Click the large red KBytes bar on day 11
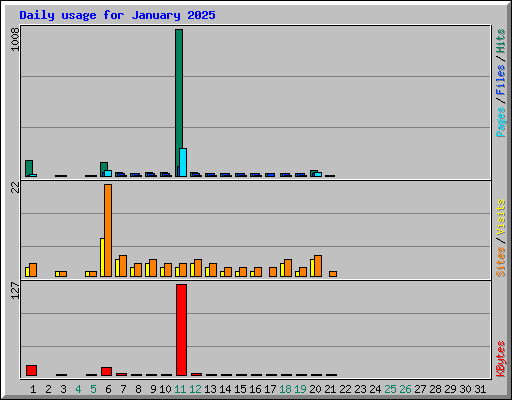Screen dimensions: 512x400 click(181, 330)
